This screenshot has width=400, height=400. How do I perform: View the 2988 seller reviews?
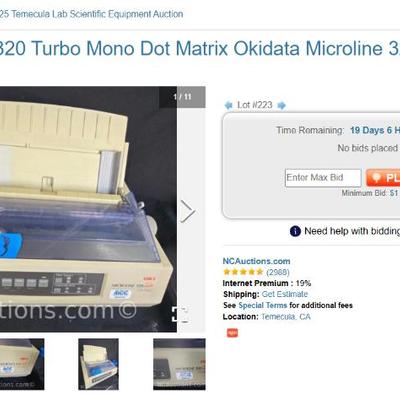pyautogui.click(x=278, y=272)
